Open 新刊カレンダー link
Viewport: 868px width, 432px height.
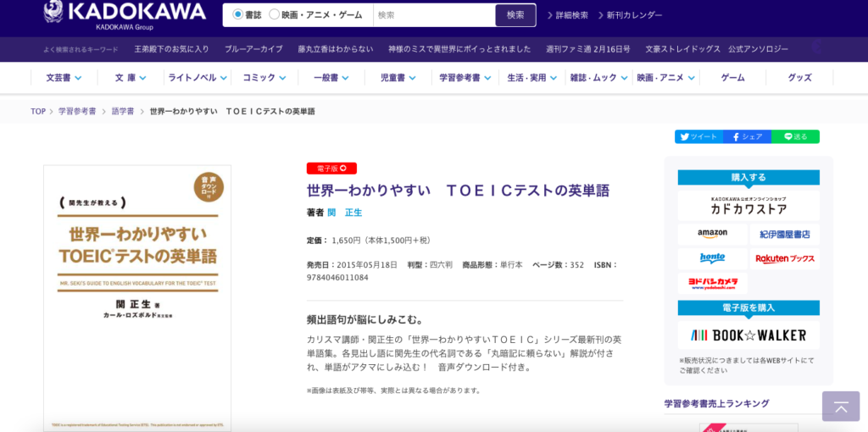tap(630, 15)
